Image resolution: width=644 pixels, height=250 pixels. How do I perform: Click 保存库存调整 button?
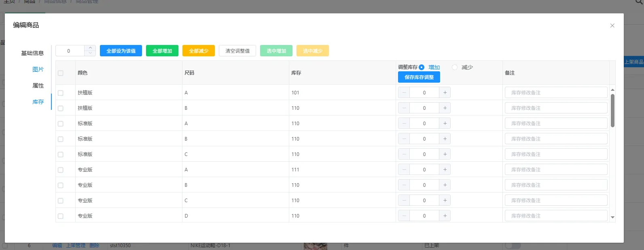(419, 77)
